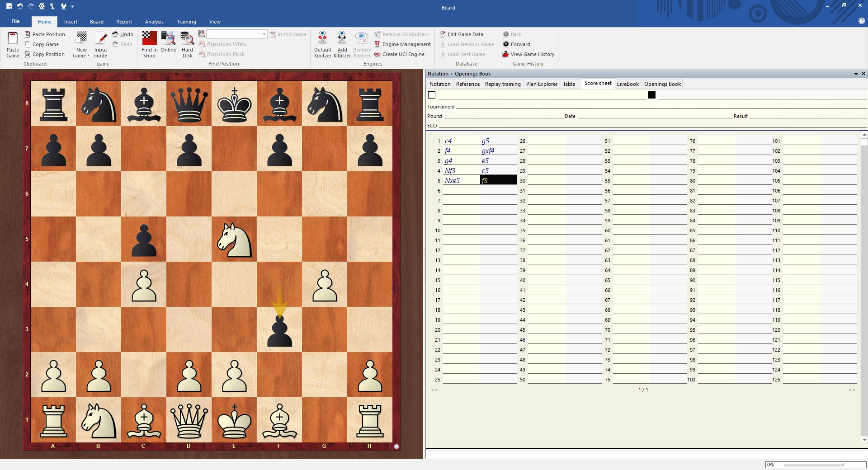The height and width of the screenshot is (470, 868).
Task: Open Engine Management
Action: (406, 44)
